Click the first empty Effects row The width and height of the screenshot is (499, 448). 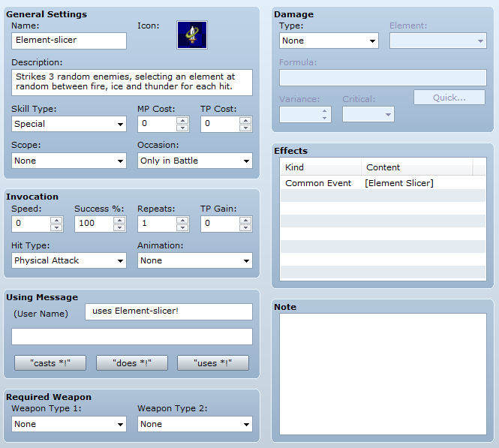383,196
